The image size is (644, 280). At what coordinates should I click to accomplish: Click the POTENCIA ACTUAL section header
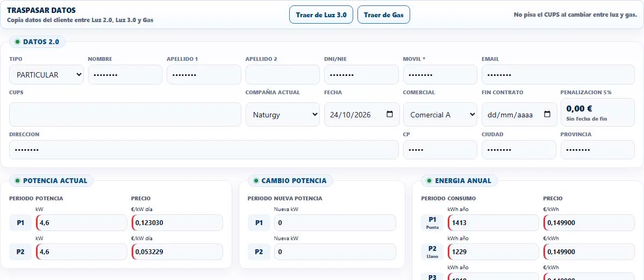(51, 180)
